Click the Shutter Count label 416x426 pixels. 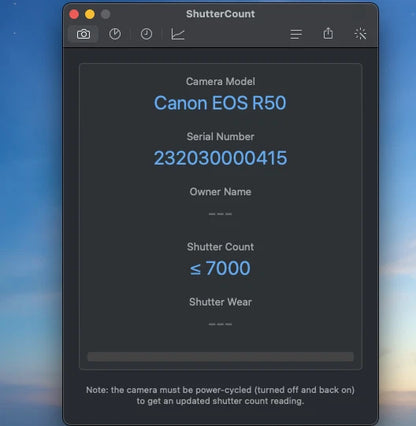220,247
